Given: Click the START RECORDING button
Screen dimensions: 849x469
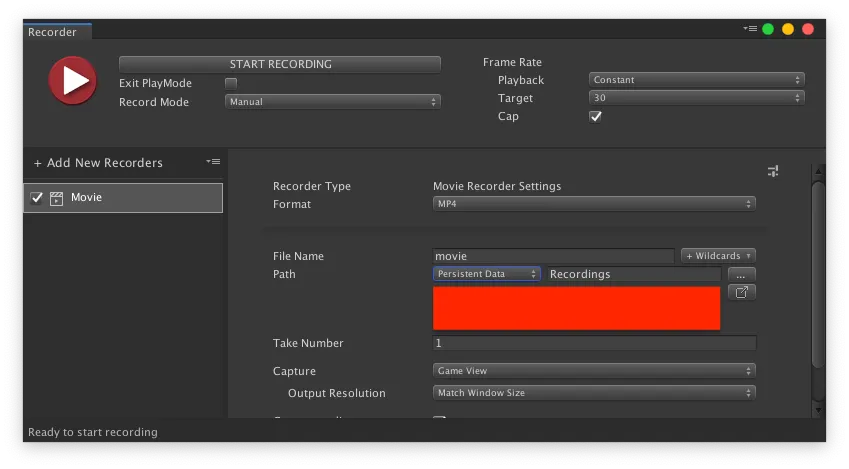Looking at the screenshot, I should (280, 64).
